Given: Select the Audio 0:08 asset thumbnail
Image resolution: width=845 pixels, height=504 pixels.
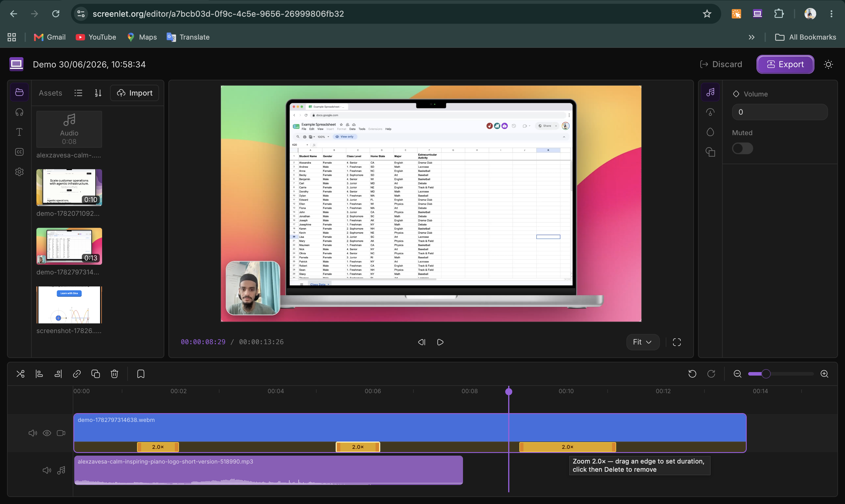Looking at the screenshot, I should pyautogui.click(x=69, y=129).
